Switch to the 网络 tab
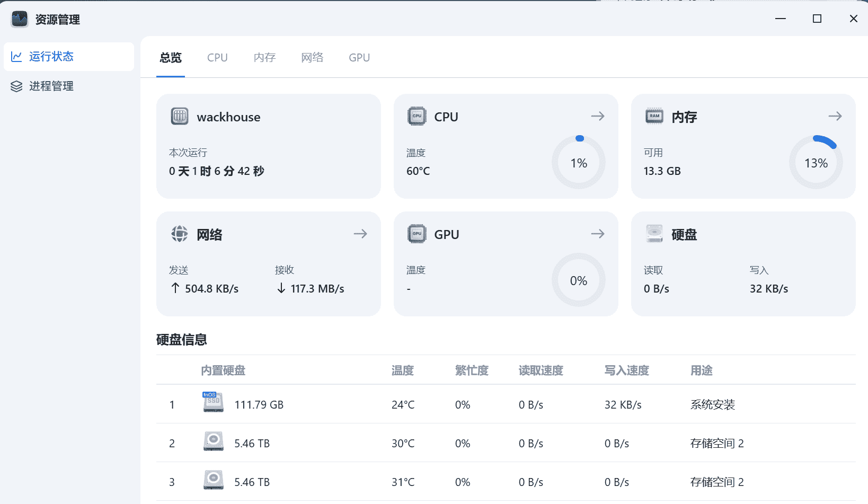Viewport: 868px width, 504px height. coord(312,58)
